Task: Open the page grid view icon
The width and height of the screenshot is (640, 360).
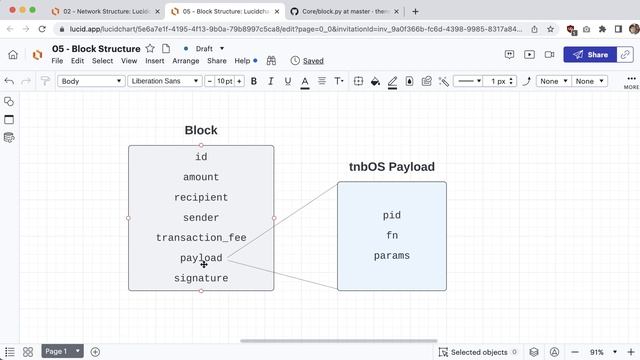Action: pyautogui.click(x=28, y=352)
